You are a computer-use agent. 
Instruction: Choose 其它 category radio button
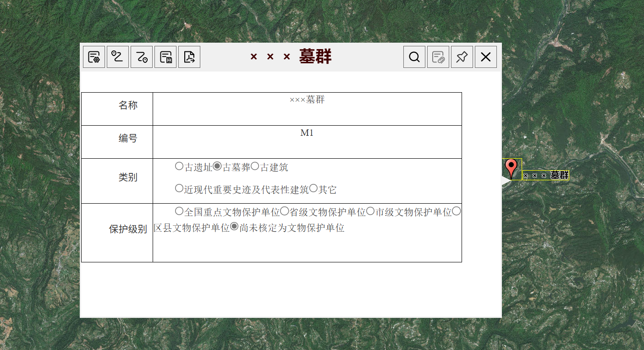pos(314,188)
